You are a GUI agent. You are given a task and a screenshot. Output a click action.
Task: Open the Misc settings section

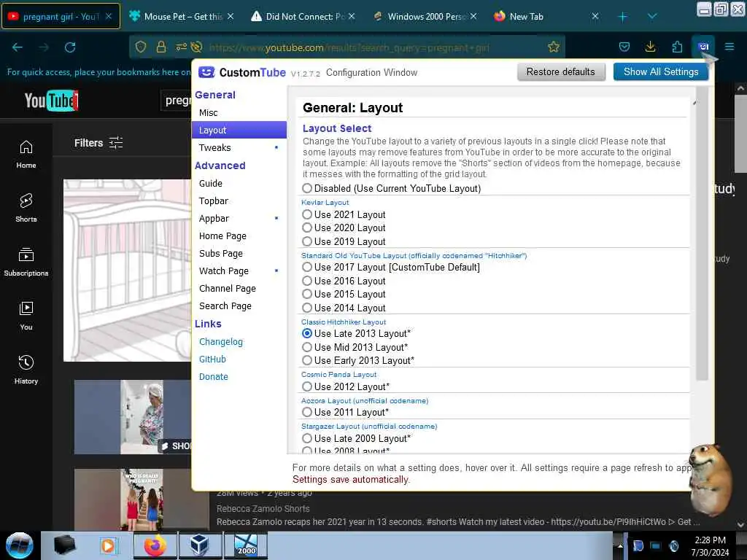239,113
